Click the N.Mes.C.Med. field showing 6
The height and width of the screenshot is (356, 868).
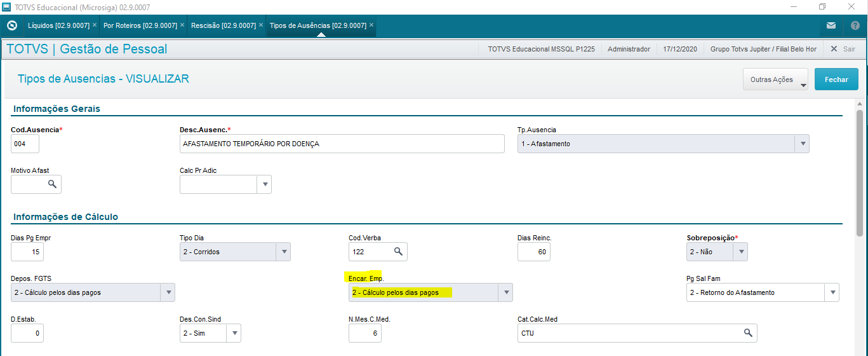[x=365, y=333]
